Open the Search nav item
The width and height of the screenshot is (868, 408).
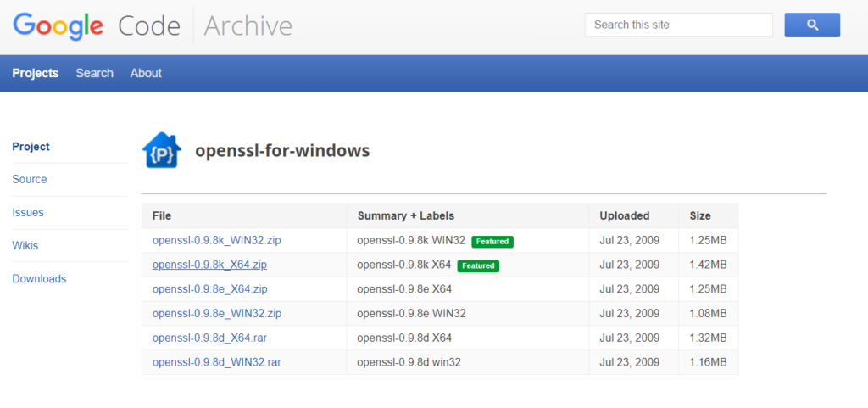[x=95, y=73]
